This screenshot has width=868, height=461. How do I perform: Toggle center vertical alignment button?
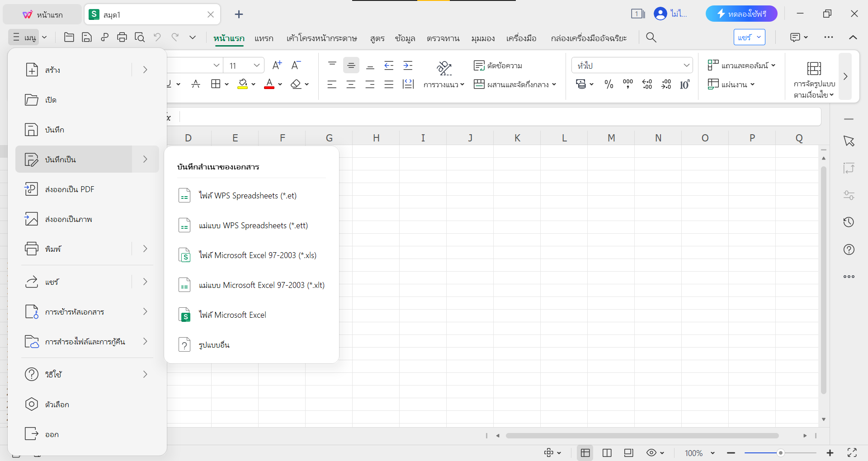point(351,66)
